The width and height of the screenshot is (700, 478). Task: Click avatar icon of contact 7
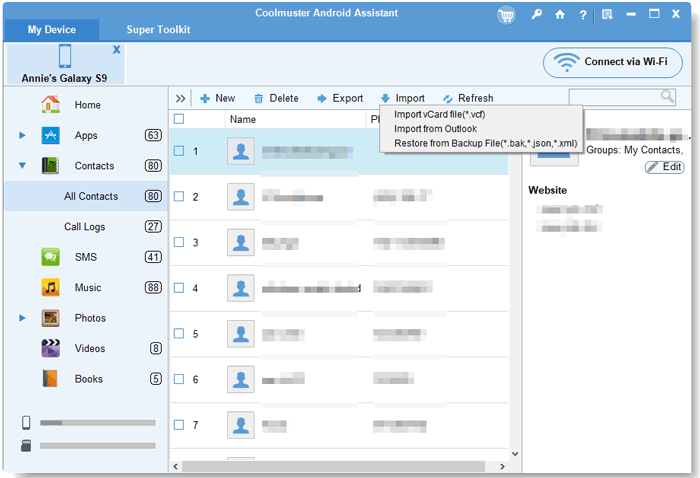(x=241, y=425)
